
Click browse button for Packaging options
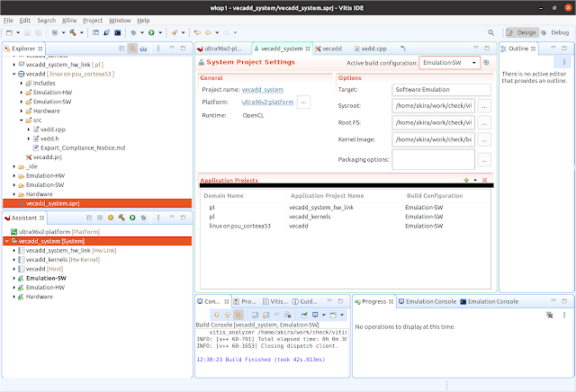coord(484,160)
